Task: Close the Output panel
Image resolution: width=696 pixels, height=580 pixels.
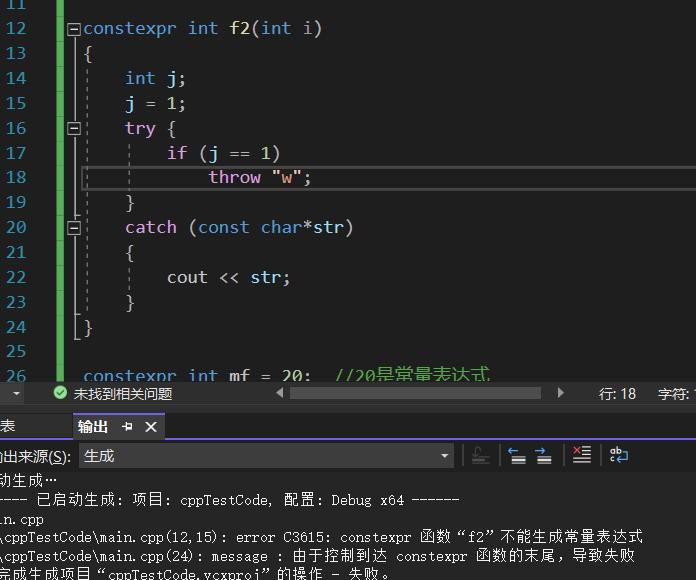Action: coord(151,427)
